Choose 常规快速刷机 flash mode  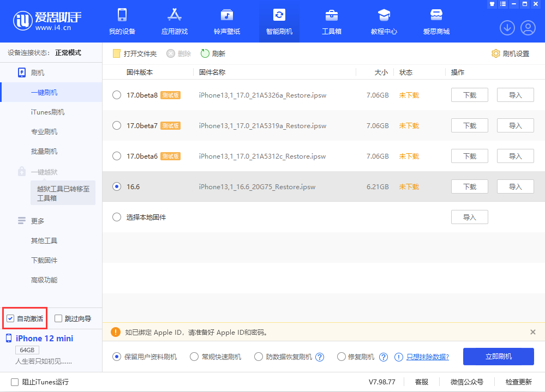(x=194, y=357)
